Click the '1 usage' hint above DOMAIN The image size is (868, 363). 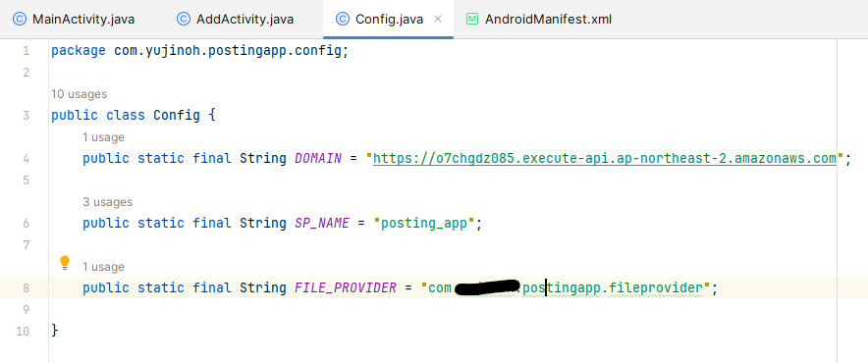click(x=103, y=137)
